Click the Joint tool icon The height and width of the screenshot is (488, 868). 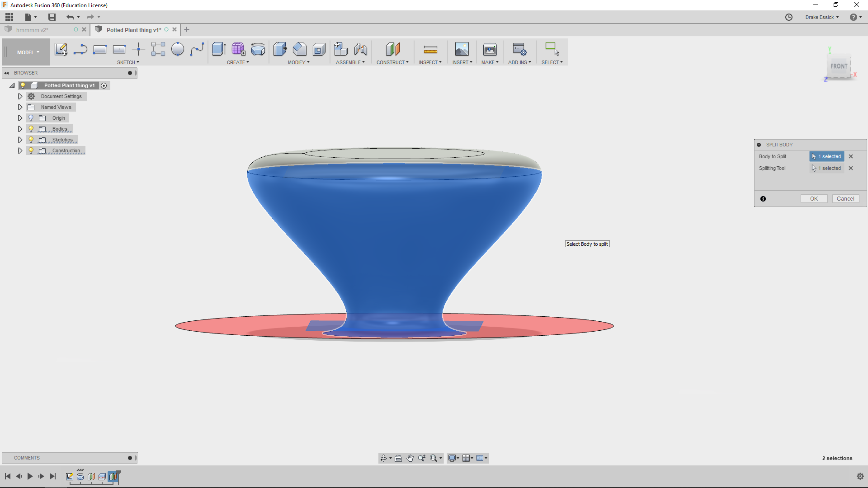[360, 49]
